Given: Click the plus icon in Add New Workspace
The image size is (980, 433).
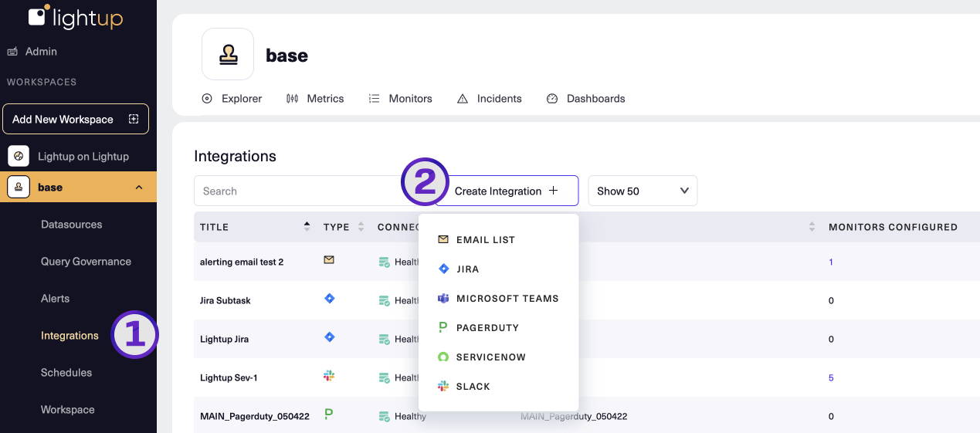Looking at the screenshot, I should point(134,119).
